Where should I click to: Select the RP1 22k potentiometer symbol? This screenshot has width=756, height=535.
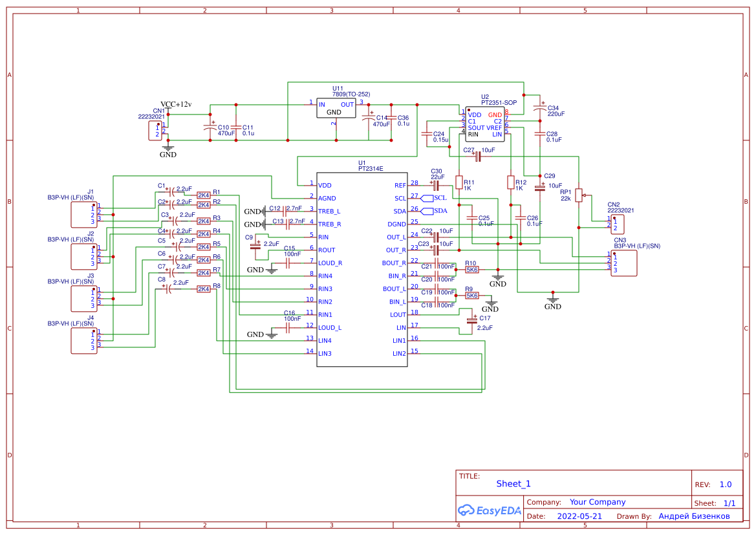point(578,195)
